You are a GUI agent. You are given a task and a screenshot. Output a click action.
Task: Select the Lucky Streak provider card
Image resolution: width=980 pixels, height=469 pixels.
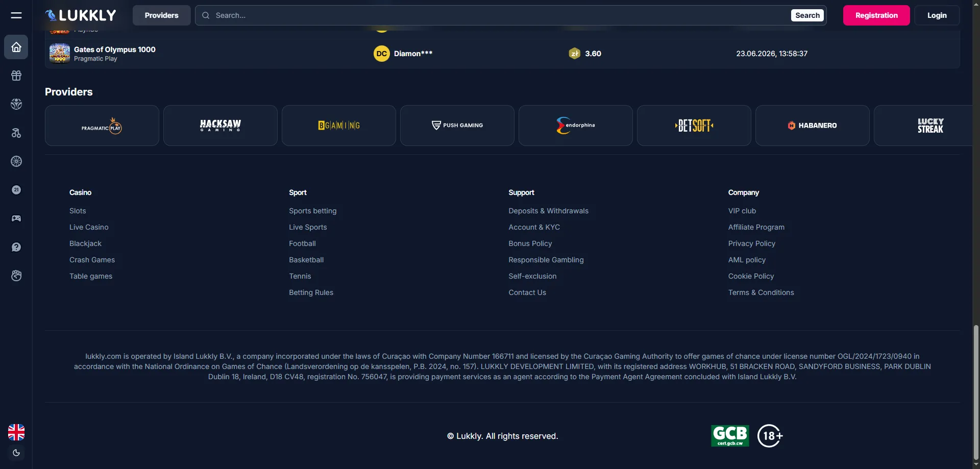pyautogui.click(x=924, y=126)
